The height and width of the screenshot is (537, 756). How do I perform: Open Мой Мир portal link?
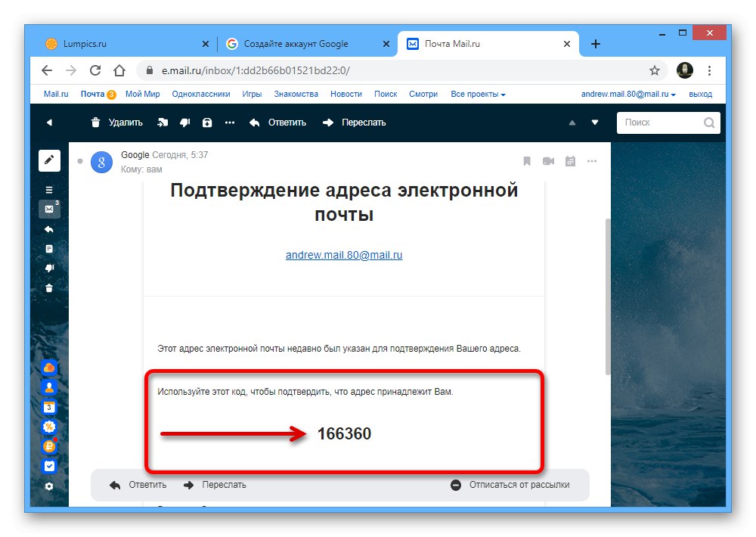143,94
